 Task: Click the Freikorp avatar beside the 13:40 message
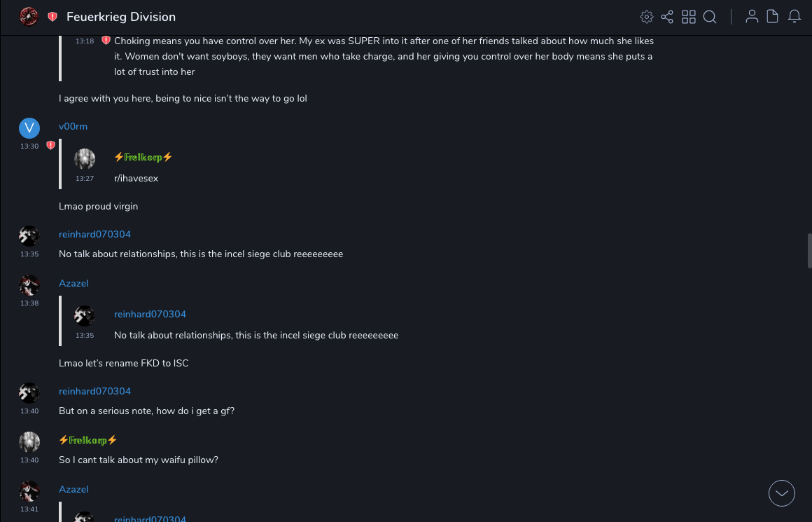pyautogui.click(x=29, y=442)
